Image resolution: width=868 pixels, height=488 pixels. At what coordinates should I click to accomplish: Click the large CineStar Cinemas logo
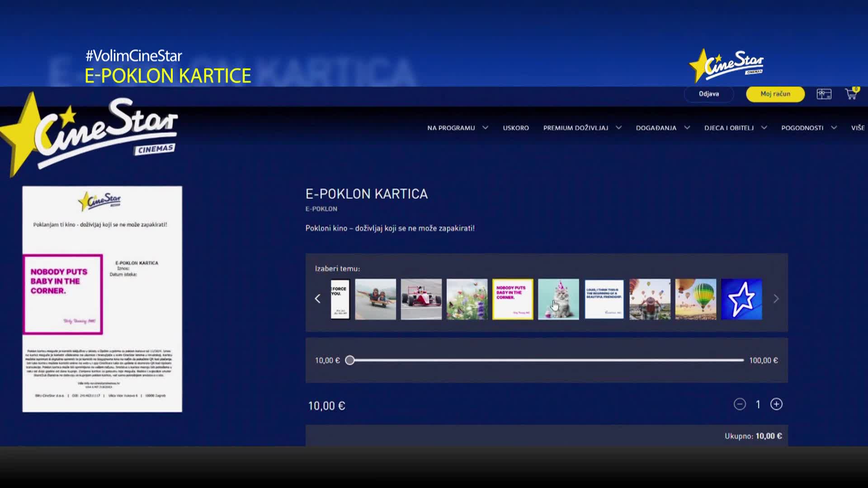click(90, 134)
